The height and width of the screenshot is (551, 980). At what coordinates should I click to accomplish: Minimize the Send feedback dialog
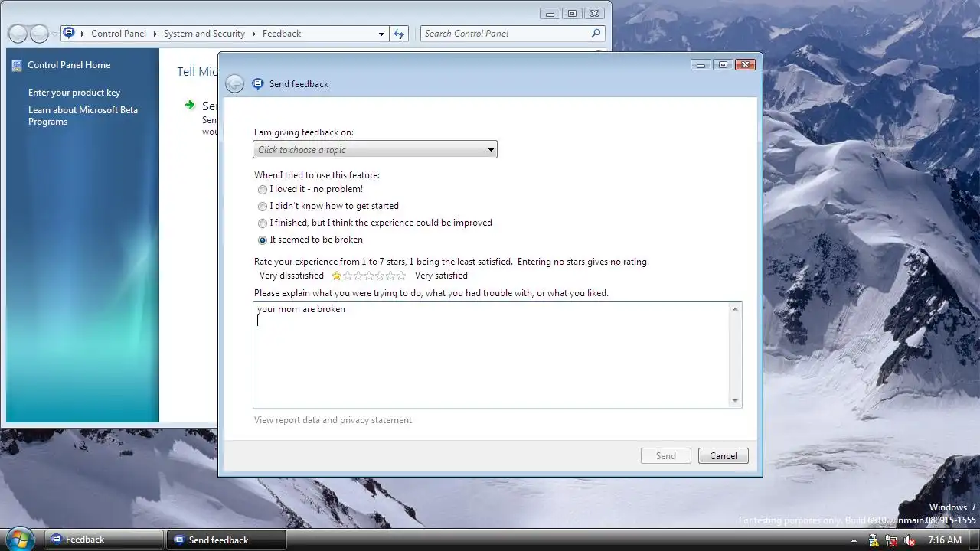[701, 65]
